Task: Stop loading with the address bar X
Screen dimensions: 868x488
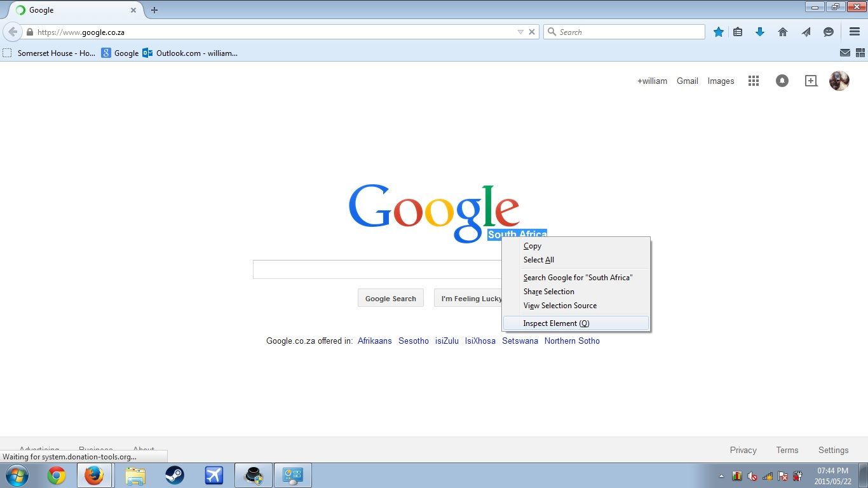Action: coord(532,32)
